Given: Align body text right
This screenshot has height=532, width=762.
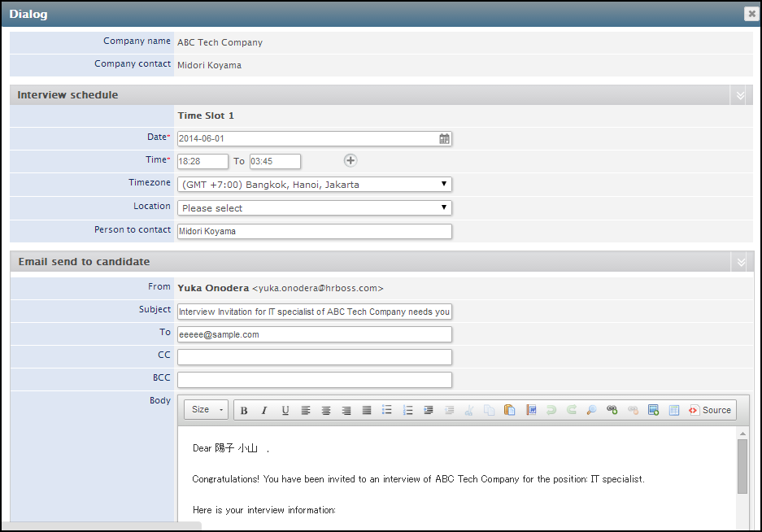Looking at the screenshot, I should click(346, 411).
